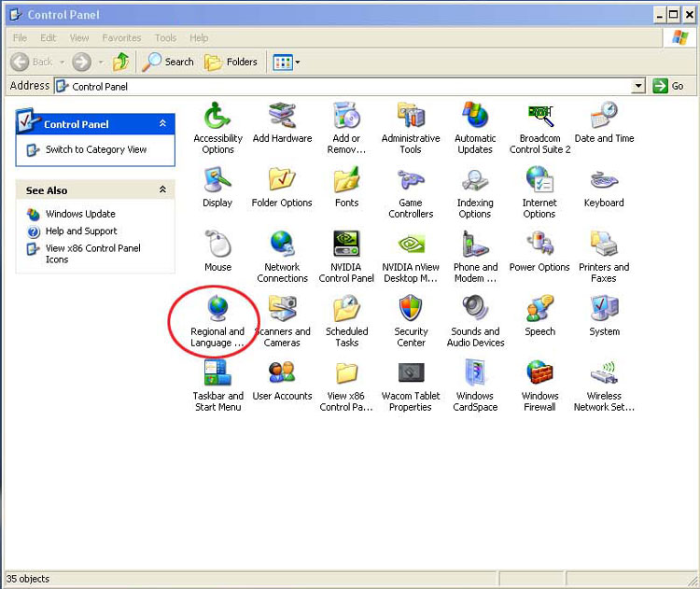The height and width of the screenshot is (589, 700).
Task: Open the Favorites menu
Action: [x=121, y=38]
